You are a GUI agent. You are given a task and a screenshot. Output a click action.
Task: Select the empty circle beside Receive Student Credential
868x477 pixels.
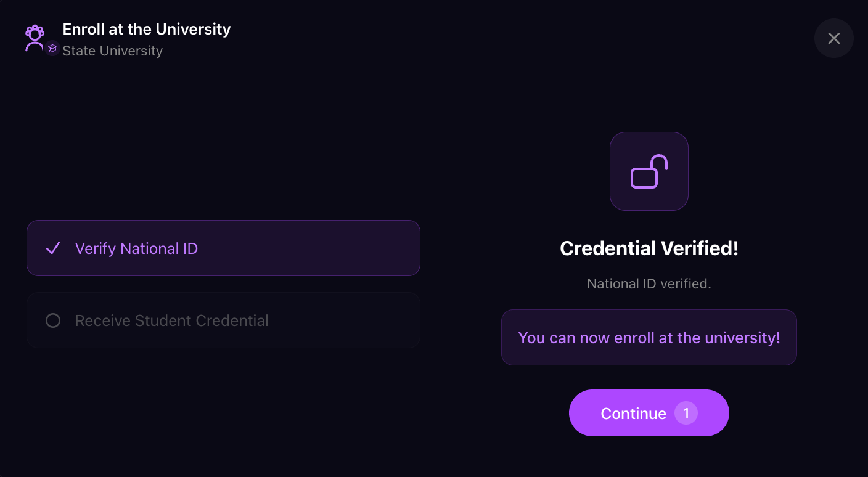point(53,320)
